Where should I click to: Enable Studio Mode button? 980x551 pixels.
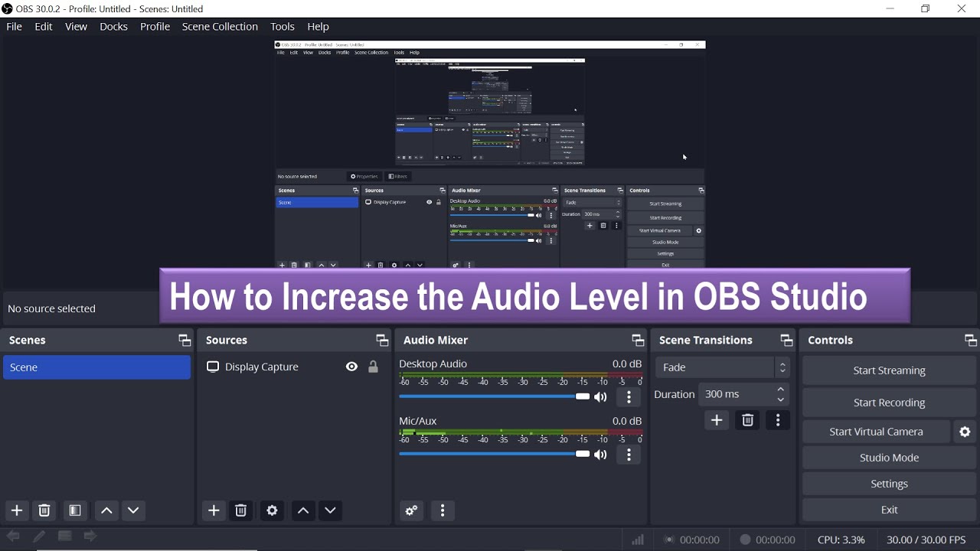tap(890, 458)
